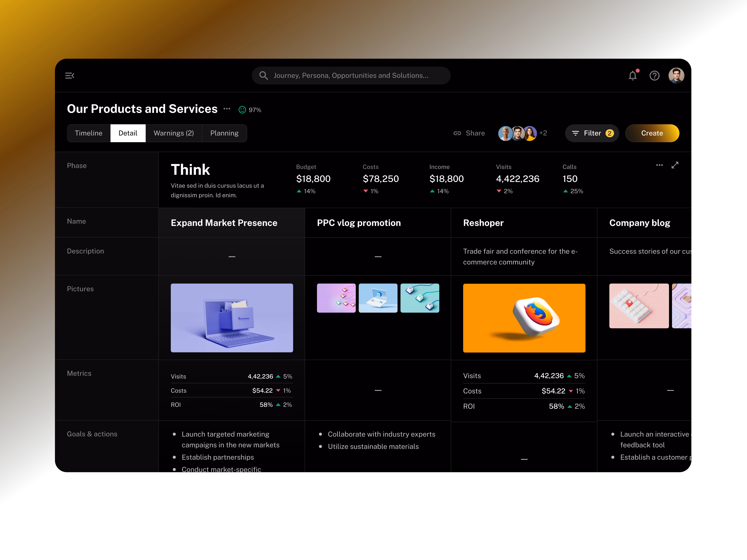Switch to the Warnings (2) tab

pyautogui.click(x=174, y=133)
